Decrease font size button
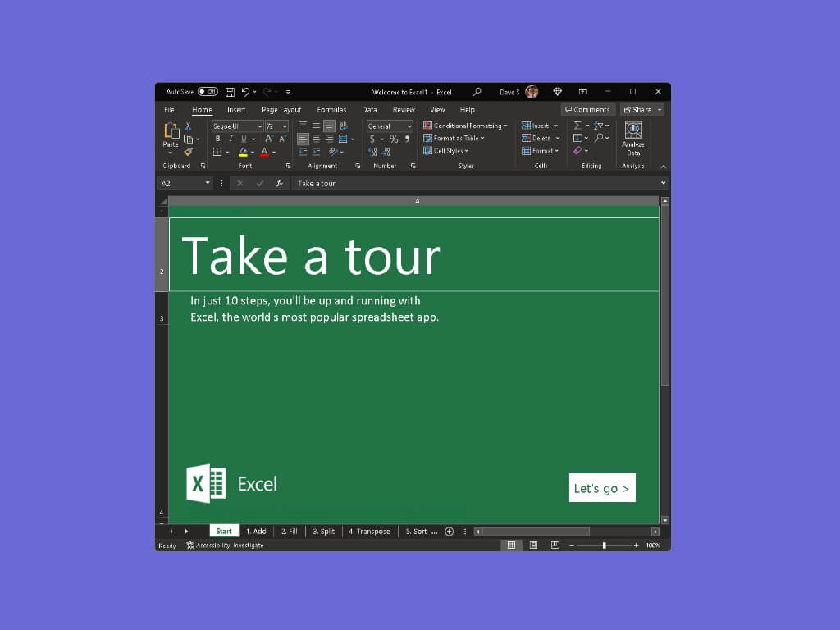The height and width of the screenshot is (630, 840). click(282, 139)
